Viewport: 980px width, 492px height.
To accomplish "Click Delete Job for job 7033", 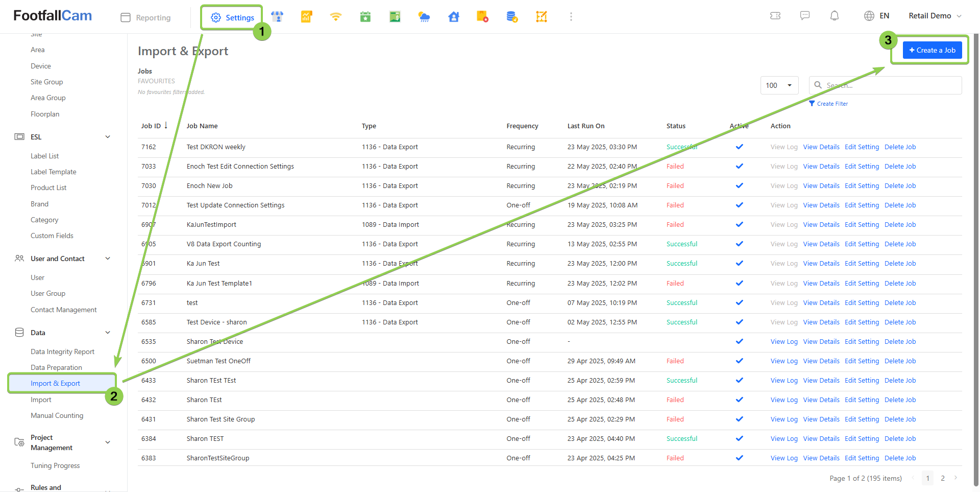I will pos(900,166).
